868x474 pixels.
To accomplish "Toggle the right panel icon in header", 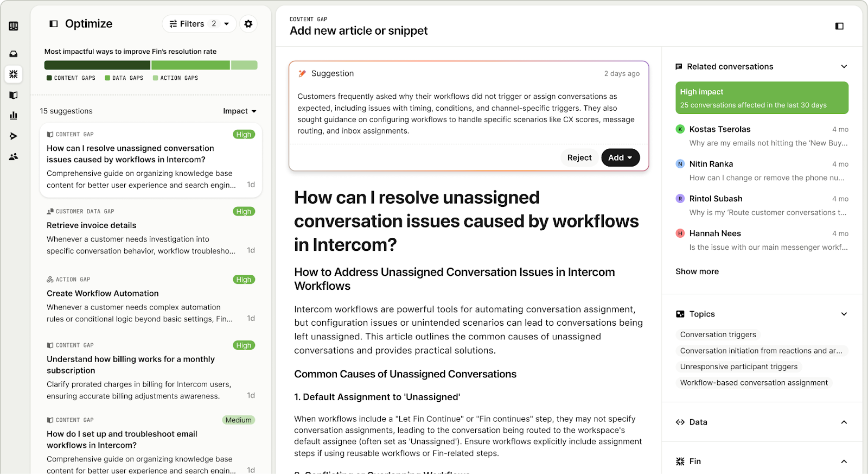I will click(x=839, y=26).
